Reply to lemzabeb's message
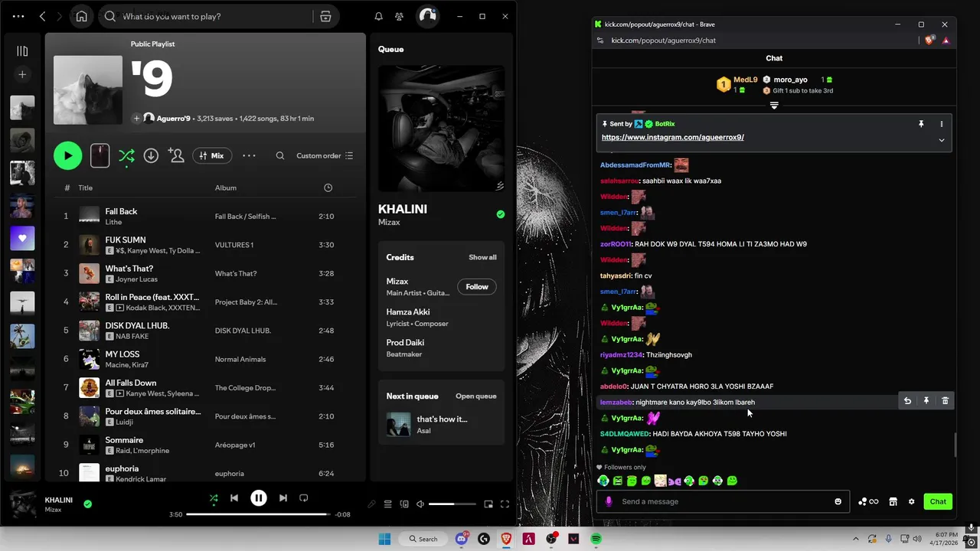 (x=907, y=400)
